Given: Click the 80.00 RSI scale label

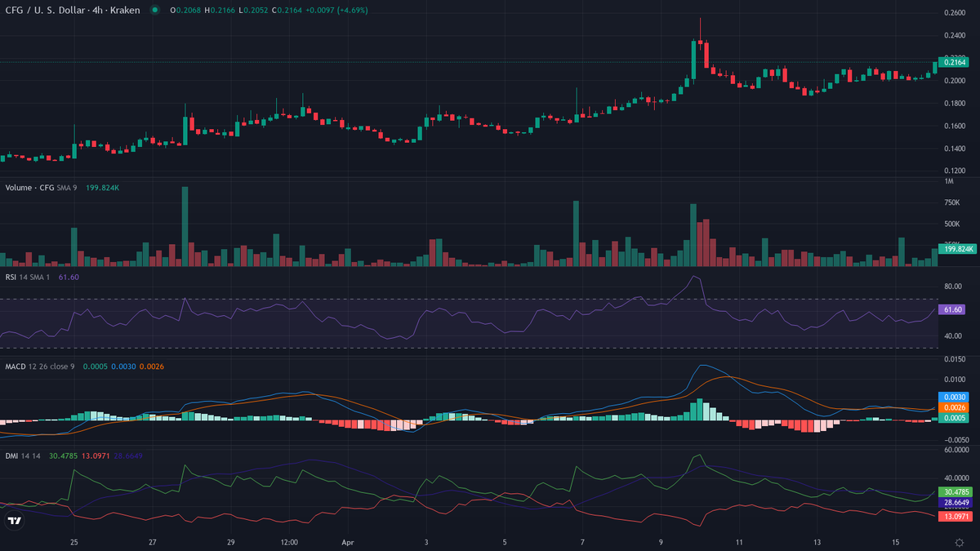Looking at the screenshot, I should pos(953,287).
